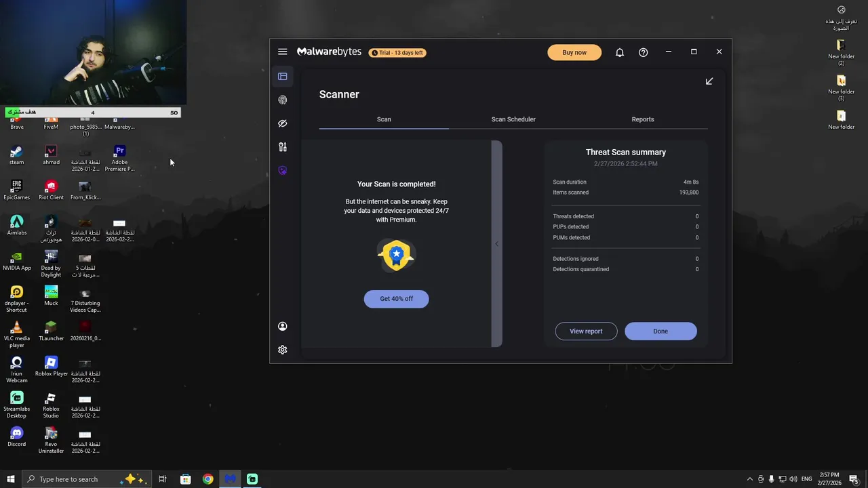The image size is (868, 488).
Task: Switch to the Scan tab
Action: click(384, 119)
